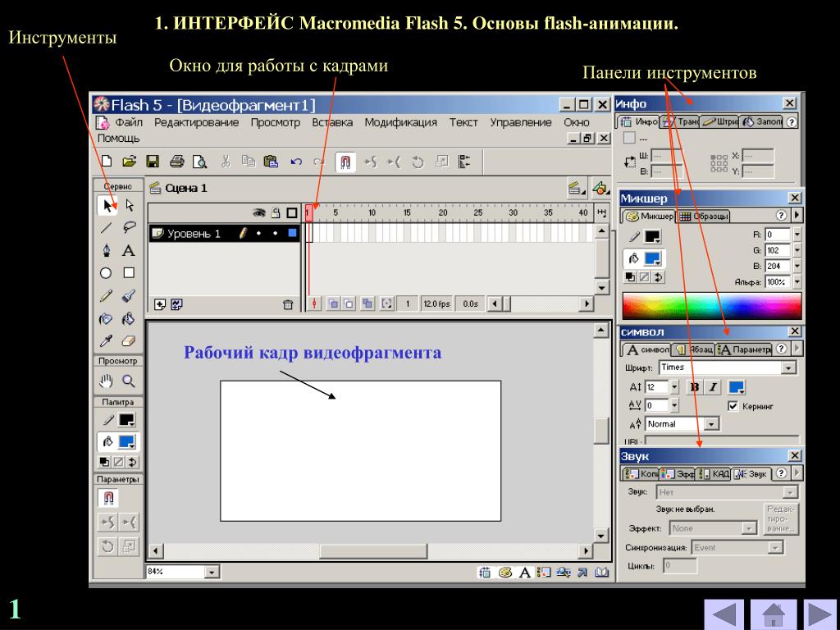Toggle Snap magnet in main toolbar
This screenshot has height=630, width=840.
tap(345, 162)
